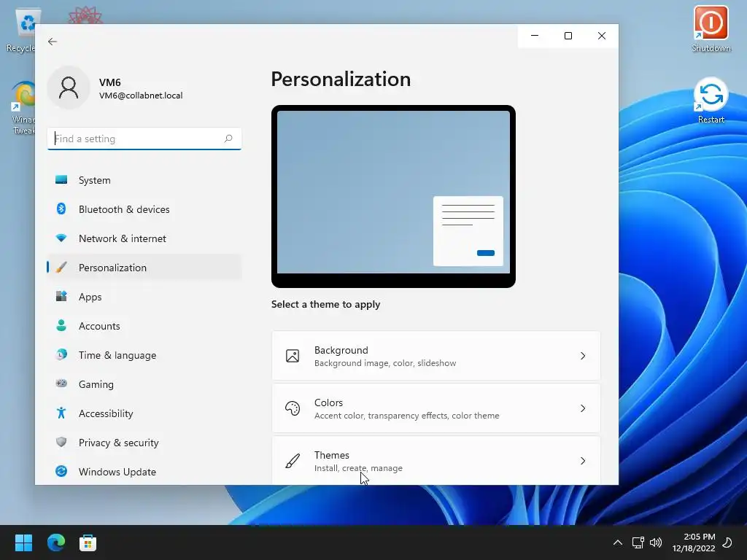Maximize the Settings window

tap(568, 36)
